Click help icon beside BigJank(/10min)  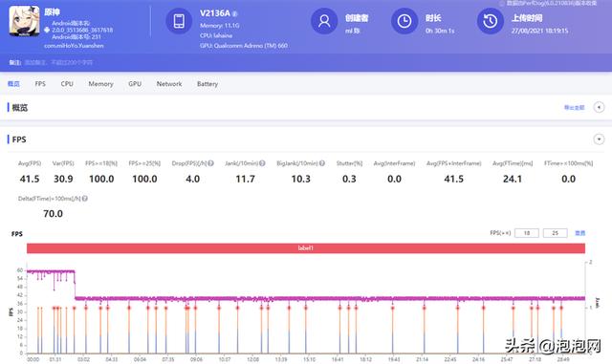(322, 163)
